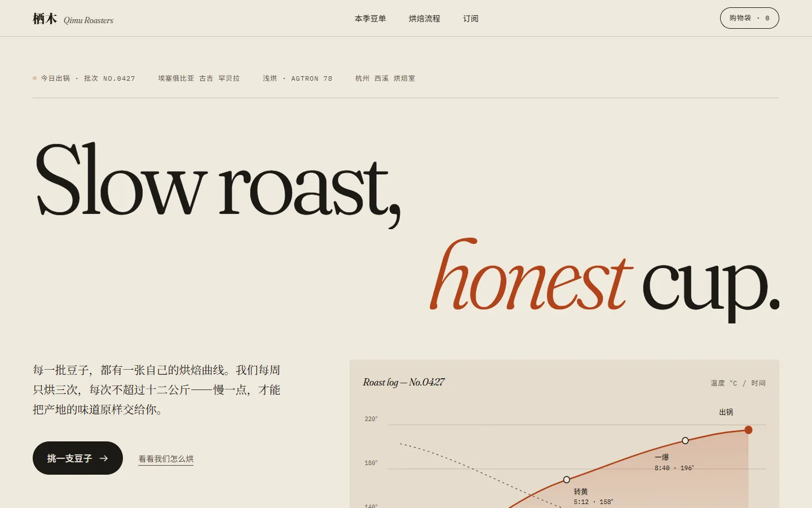Viewport: 812px width, 508px height.
Task: Click the 8:40 · 196° label
Action: tap(674, 468)
